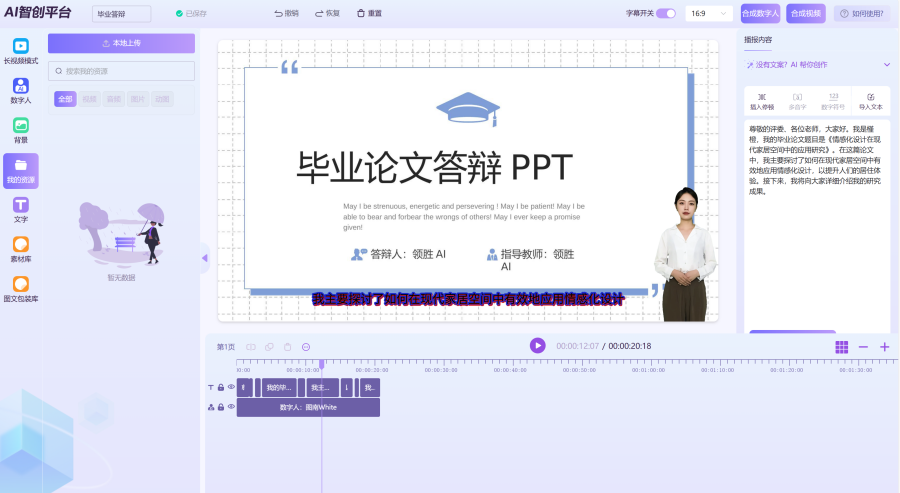Open the 素材库 (material library) panel
Screen dimensions: 900x493
click(20, 249)
